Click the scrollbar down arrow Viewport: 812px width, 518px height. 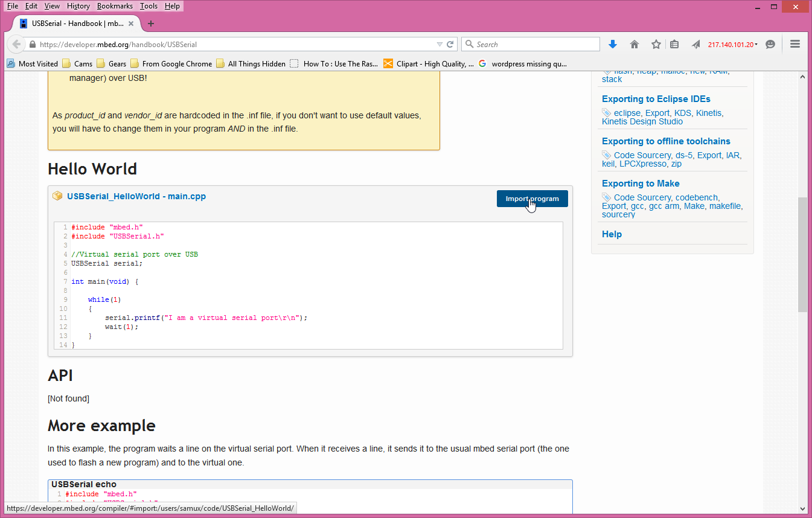pyautogui.click(x=802, y=508)
